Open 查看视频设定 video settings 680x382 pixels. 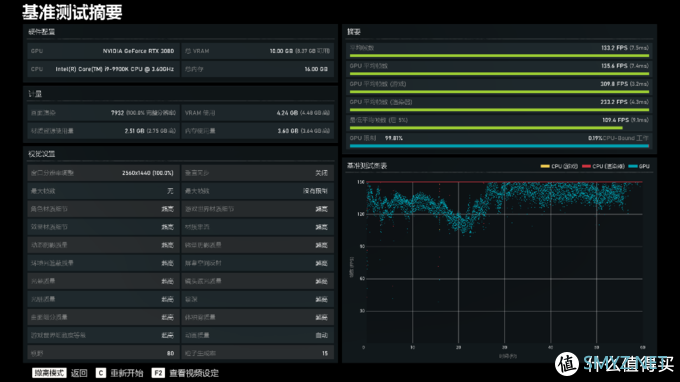point(194,373)
